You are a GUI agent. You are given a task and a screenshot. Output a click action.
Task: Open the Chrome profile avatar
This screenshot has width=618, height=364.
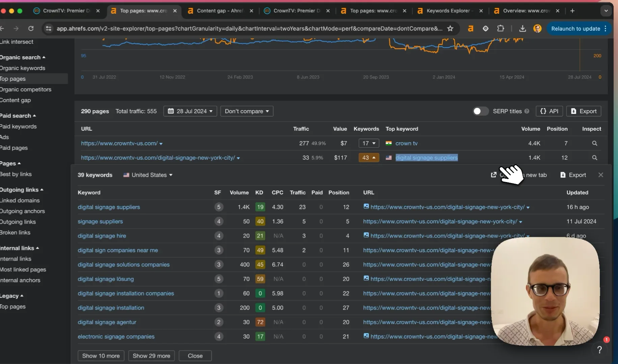click(537, 29)
